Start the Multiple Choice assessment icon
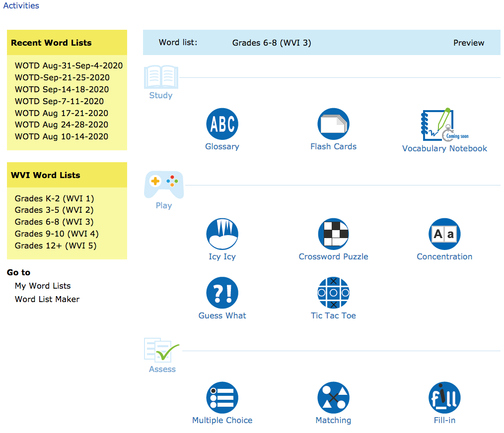504x433 pixels. click(222, 398)
